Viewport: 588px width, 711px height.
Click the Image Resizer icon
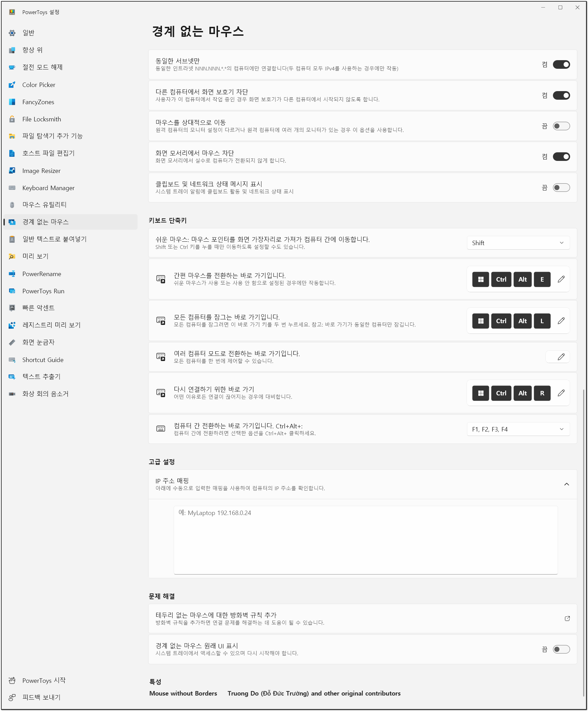click(12, 171)
